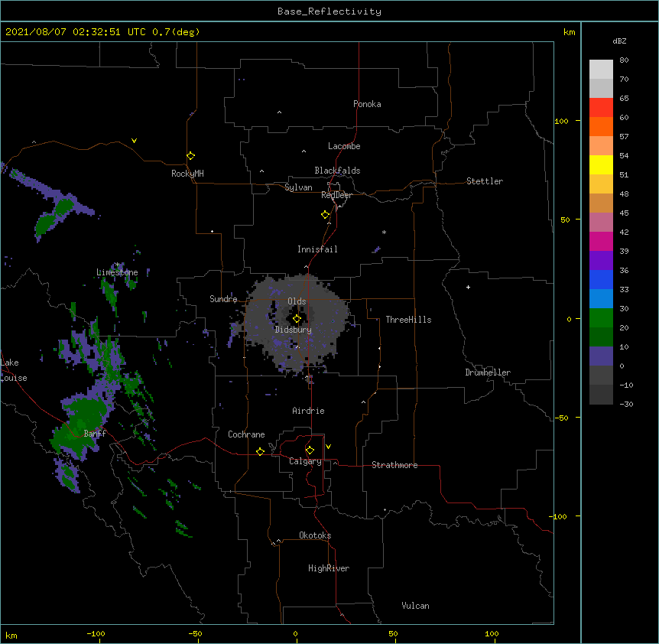Click the Lacombe city label
Screen dimensions: 659x644
(344, 146)
